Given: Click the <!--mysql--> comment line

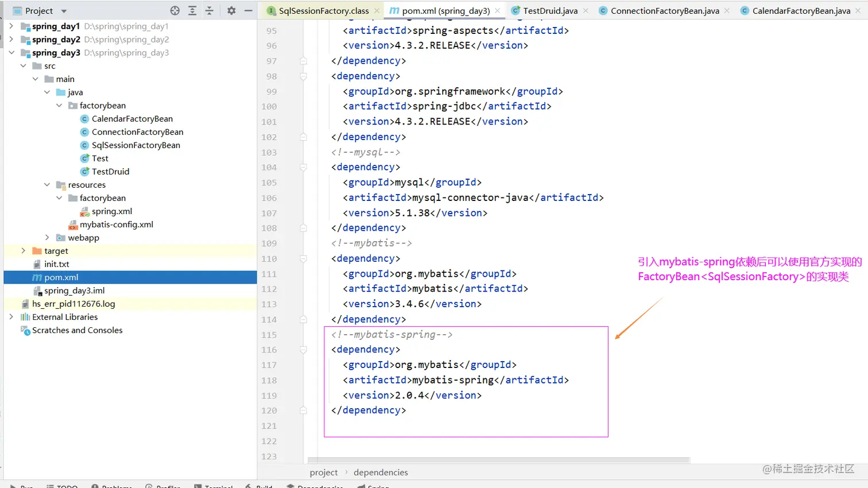Looking at the screenshot, I should tap(366, 152).
